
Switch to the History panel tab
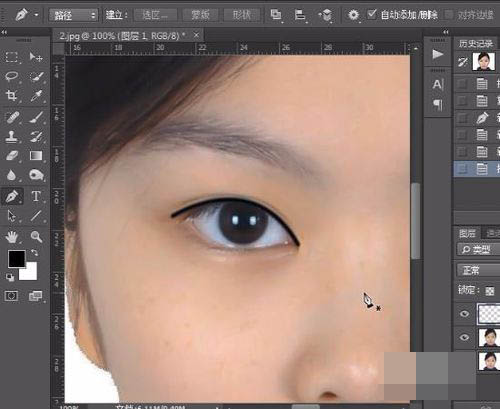[x=476, y=43]
